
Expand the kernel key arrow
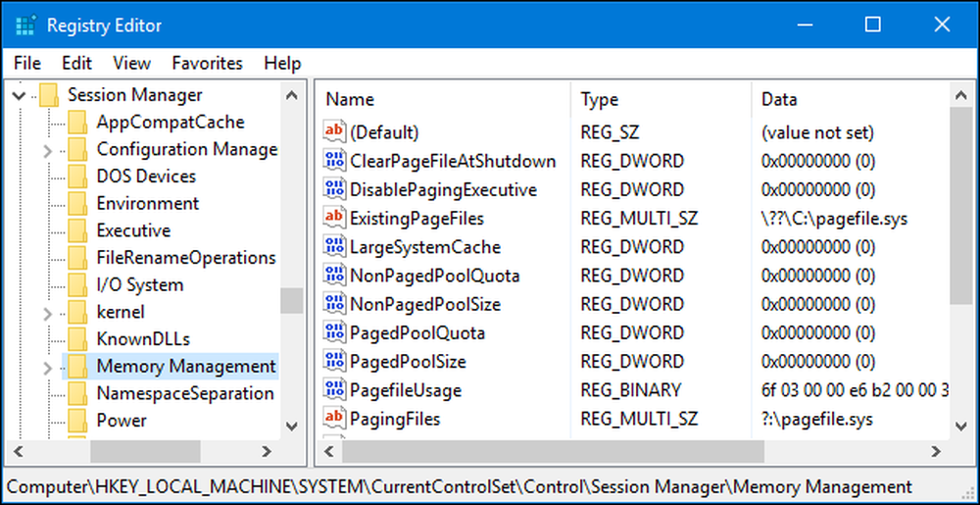[x=47, y=313]
